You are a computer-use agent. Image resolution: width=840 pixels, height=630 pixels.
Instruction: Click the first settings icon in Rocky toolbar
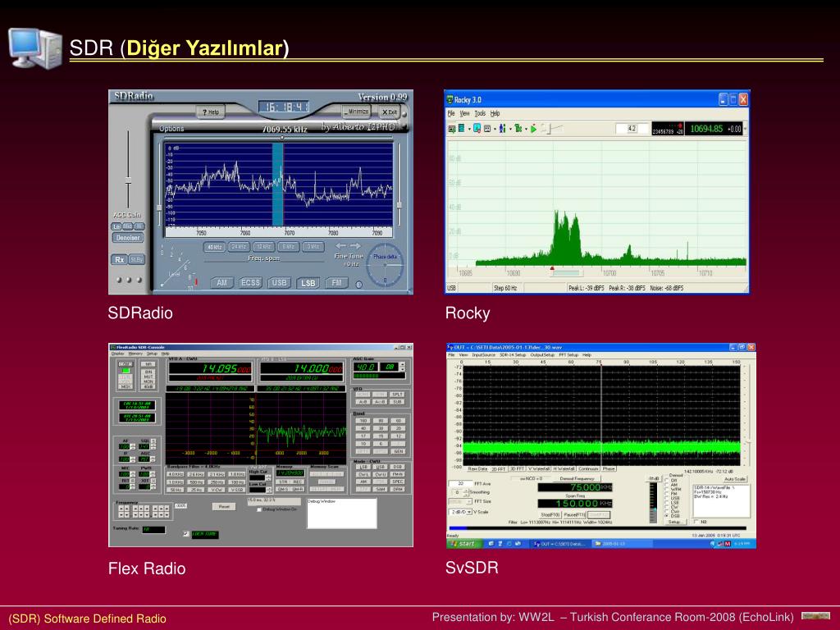(x=452, y=129)
